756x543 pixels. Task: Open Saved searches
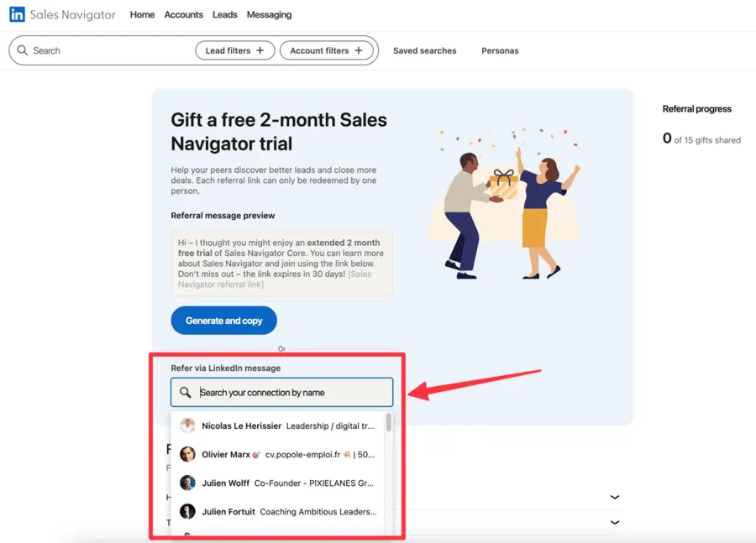(424, 50)
